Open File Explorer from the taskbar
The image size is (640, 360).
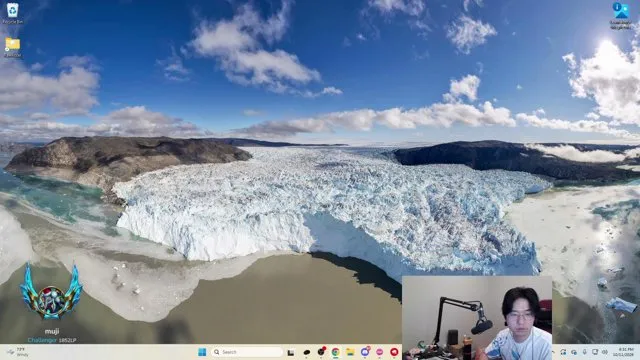pyautogui.click(x=350, y=352)
